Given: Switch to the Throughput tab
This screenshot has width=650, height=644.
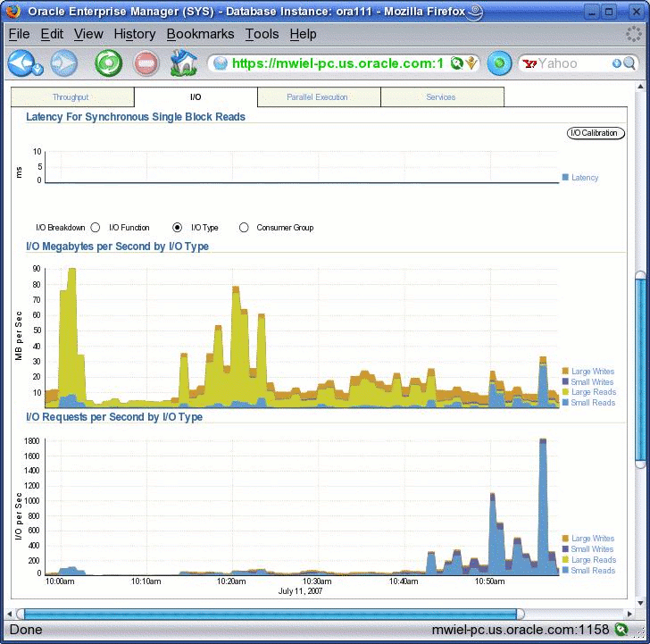Looking at the screenshot, I should (x=72, y=97).
